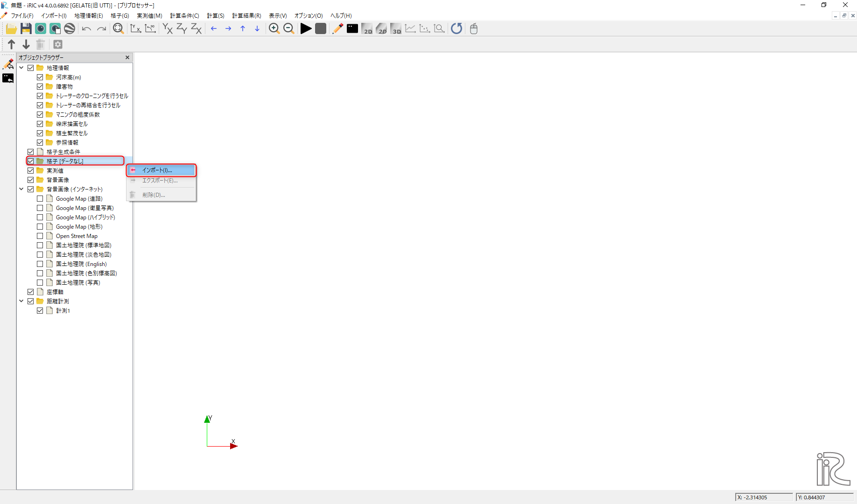
Task: Open the 3D post-processing window icon
Action: tap(396, 28)
